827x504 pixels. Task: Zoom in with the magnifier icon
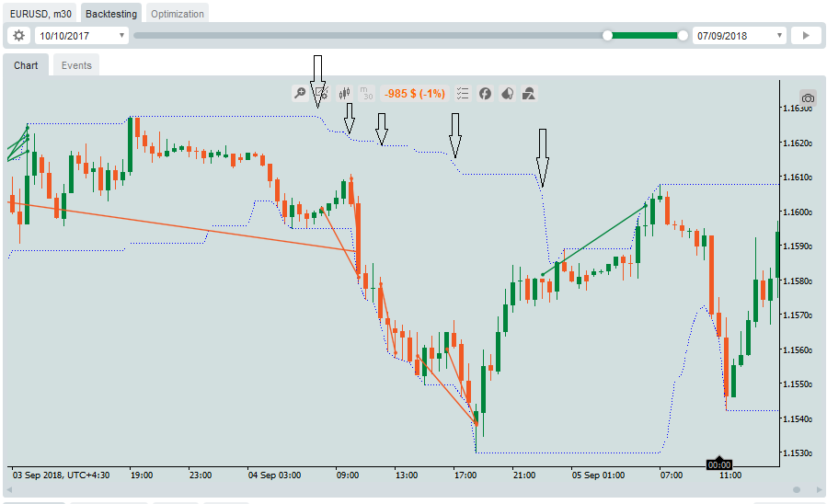300,94
